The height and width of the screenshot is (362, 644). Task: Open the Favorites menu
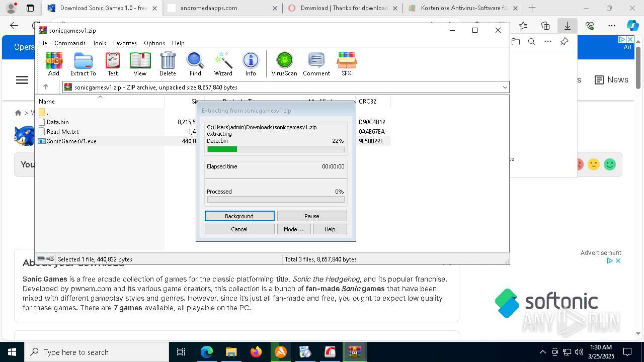point(125,43)
